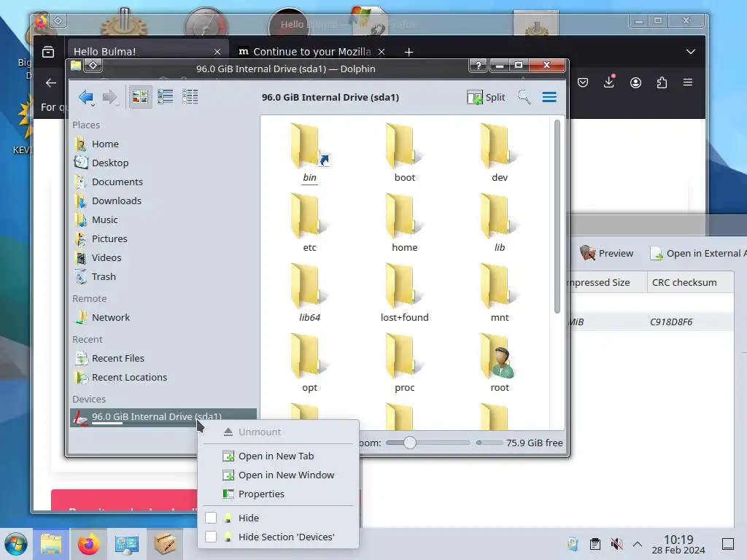The image size is (747, 560).
Task: Select the boot folder icon
Action: point(404,146)
